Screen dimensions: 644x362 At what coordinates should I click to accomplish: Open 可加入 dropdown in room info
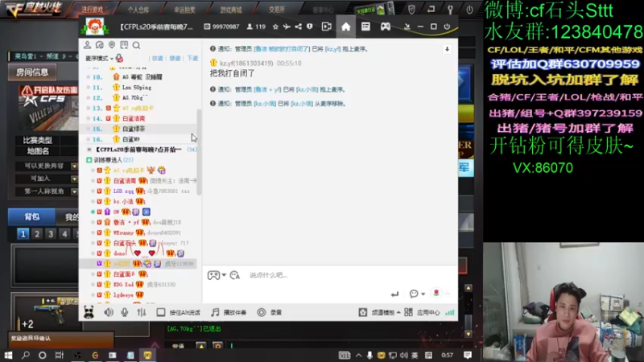tap(74, 179)
